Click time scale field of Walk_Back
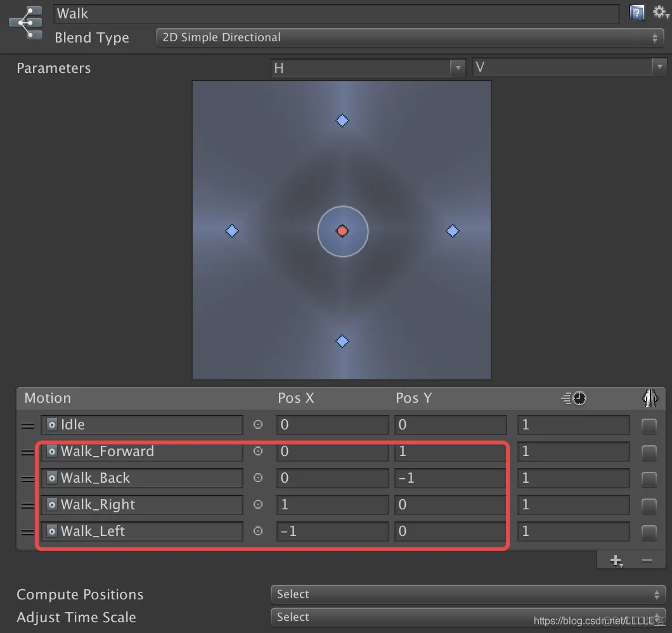672x633 pixels. tap(574, 478)
